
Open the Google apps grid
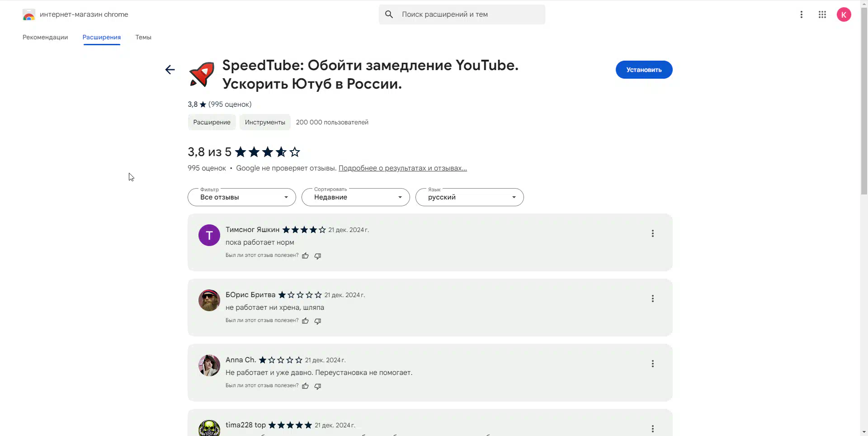point(822,14)
